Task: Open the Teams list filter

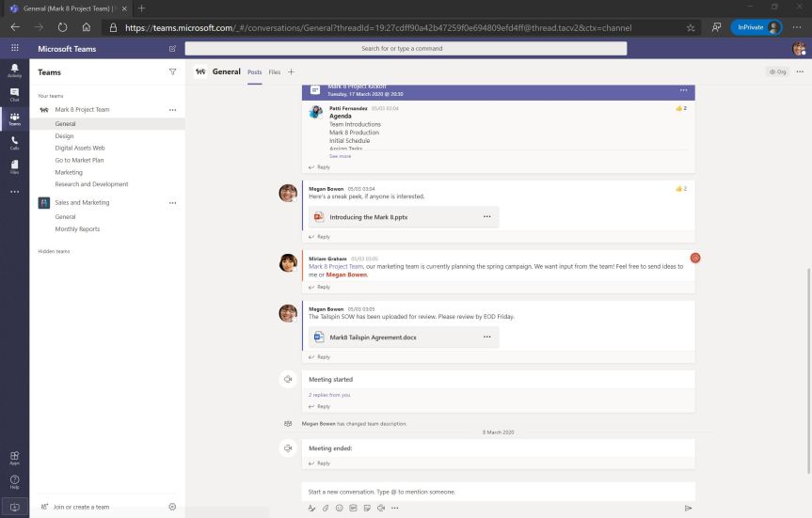Action: pos(172,71)
